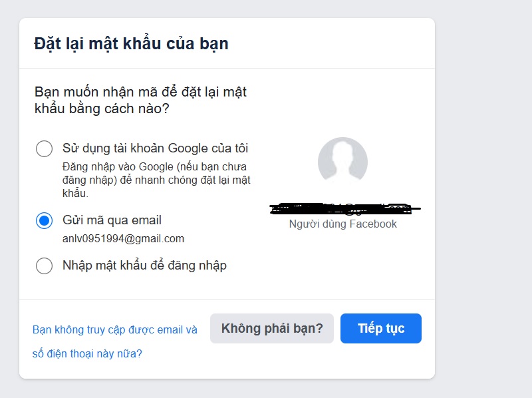Proceed with the blue continue button
The width and height of the screenshot is (532, 398).
380,328
